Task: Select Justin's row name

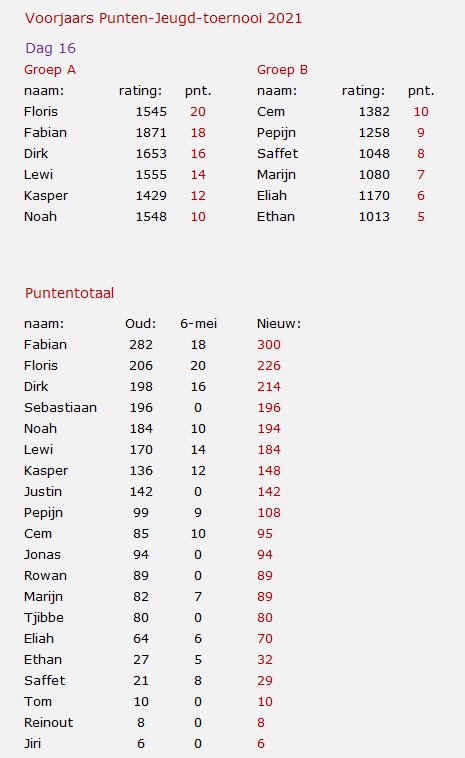Action: pyautogui.click(x=43, y=492)
